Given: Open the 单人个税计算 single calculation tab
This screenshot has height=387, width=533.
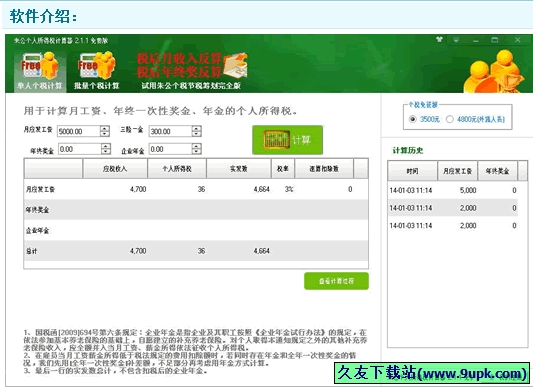Looking at the screenshot, I should click(40, 71).
